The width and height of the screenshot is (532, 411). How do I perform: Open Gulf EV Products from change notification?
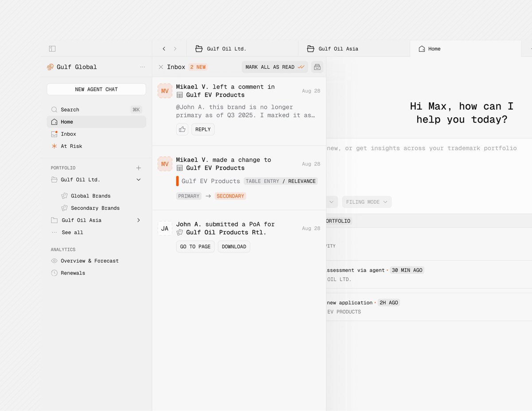point(211,168)
